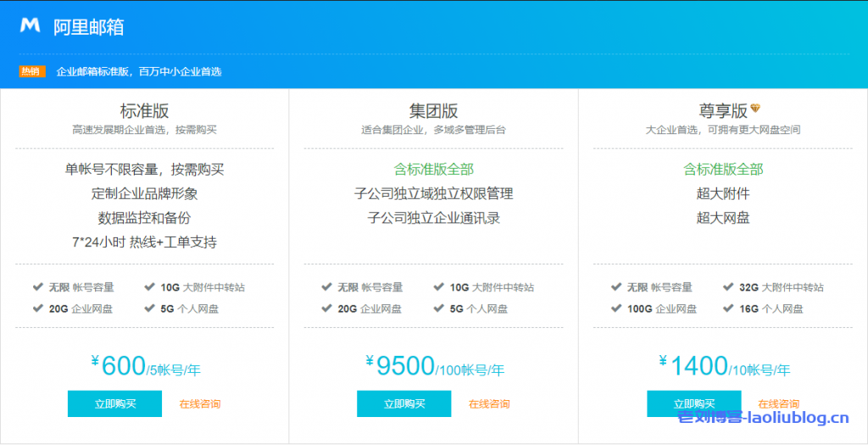Click the checkmark beside 20G 企业网盘 in 集团版
This screenshot has height=445, width=868.
(x=327, y=309)
